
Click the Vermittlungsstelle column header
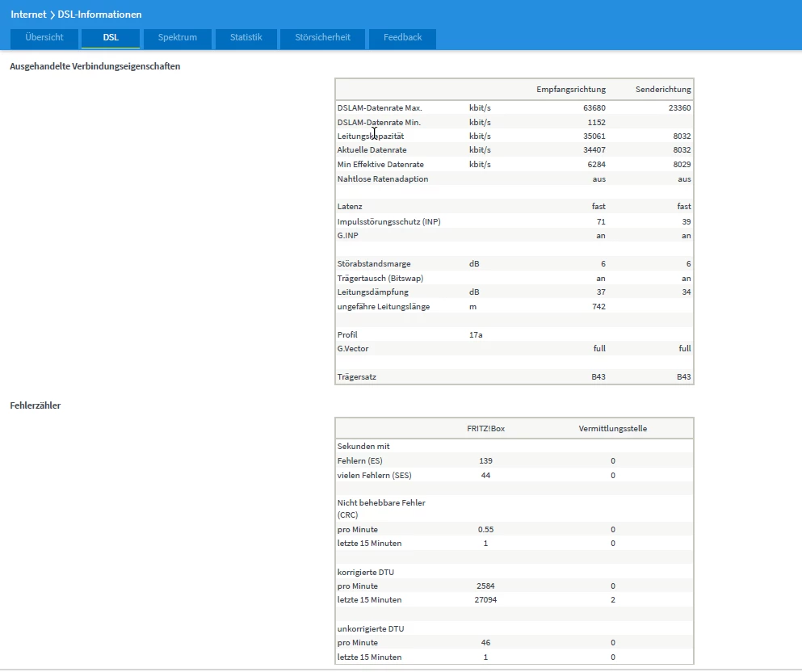click(x=612, y=428)
